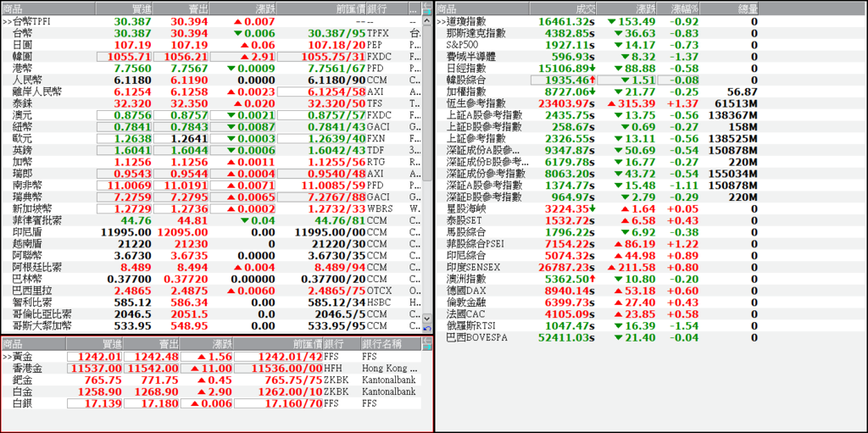Image resolution: width=868 pixels, height=433 pixels.
Task: Select the 瑞郎 row
Action: pos(211,174)
